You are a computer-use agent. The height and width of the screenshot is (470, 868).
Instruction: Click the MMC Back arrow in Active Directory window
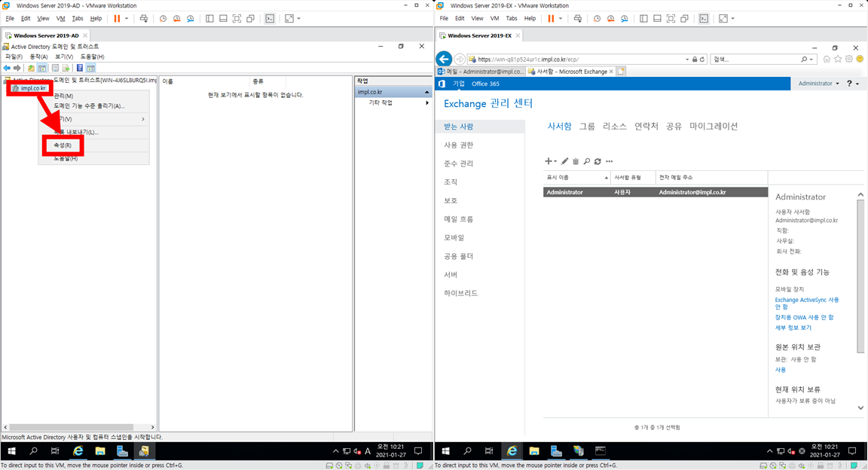click(x=7, y=68)
